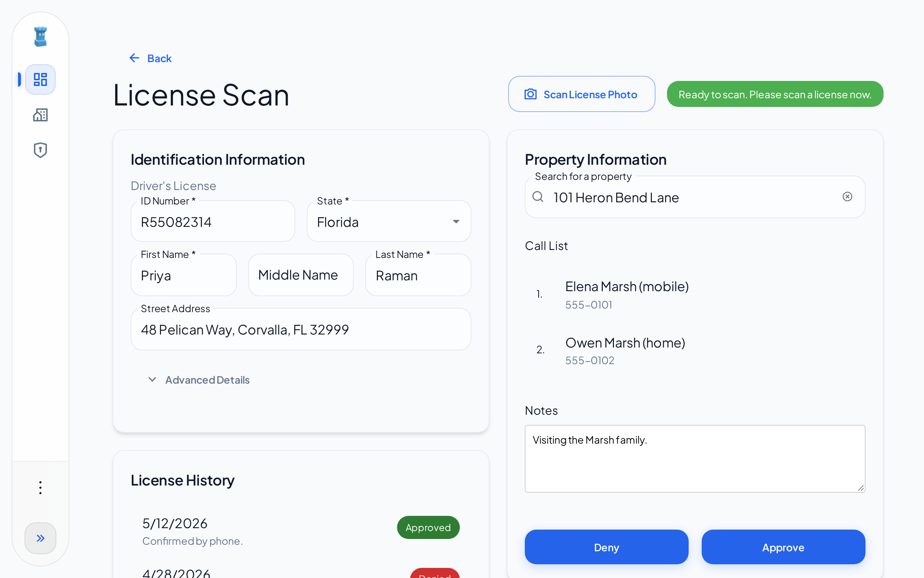Click phone number 555-0101

coord(589,305)
